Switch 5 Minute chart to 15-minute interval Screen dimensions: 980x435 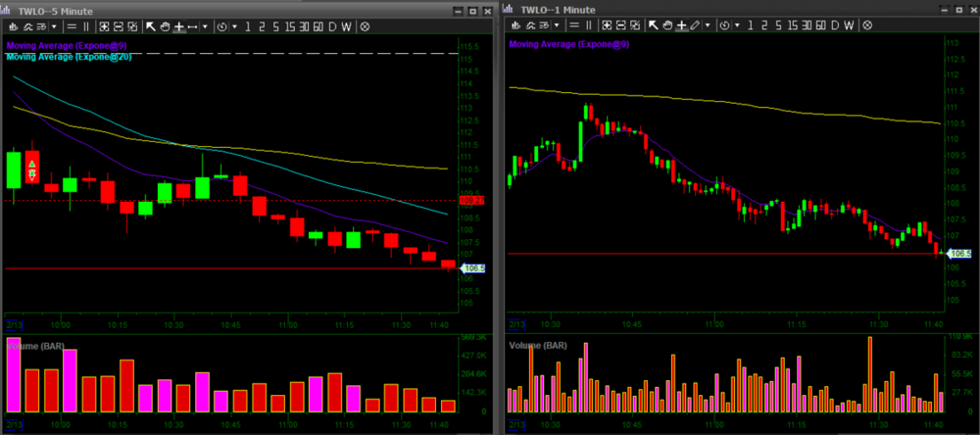pos(289,26)
